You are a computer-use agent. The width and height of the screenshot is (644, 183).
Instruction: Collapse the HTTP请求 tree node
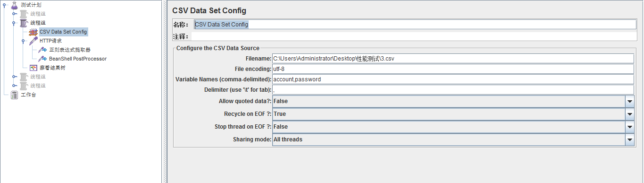click(23, 41)
